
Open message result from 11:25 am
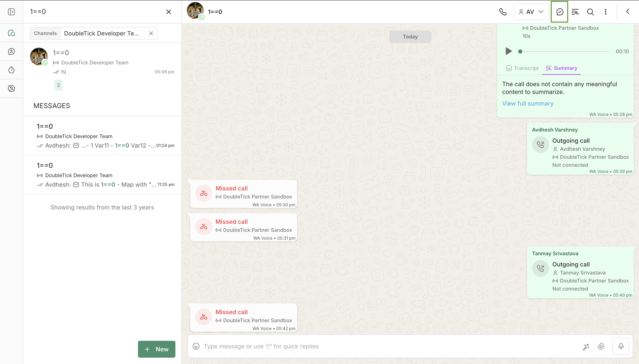tap(102, 175)
